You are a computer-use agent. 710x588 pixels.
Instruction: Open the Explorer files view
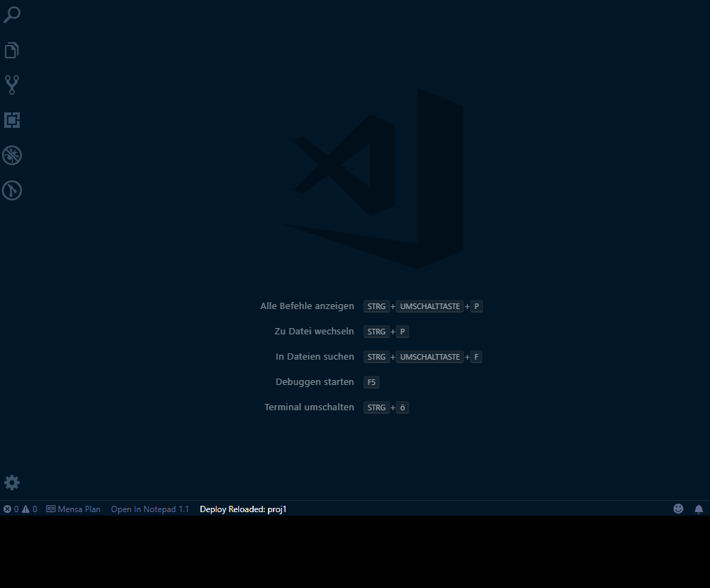click(12, 50)
